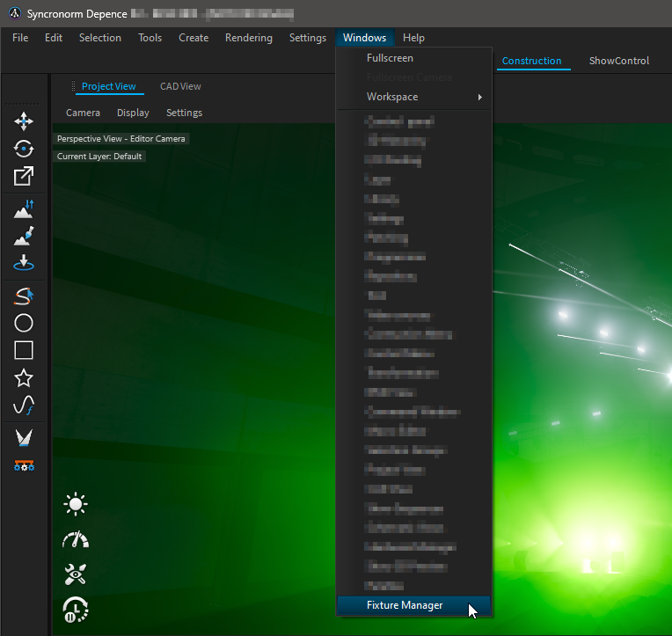The width and height of the screenshot is (672, 636).
Task: Toggle the performance gauge overlay icon
Action: [76, 539]
